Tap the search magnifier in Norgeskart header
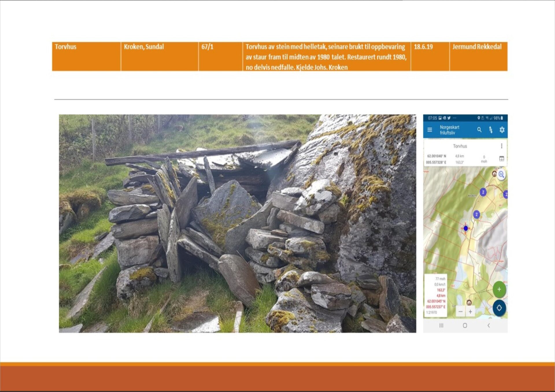 479,130
